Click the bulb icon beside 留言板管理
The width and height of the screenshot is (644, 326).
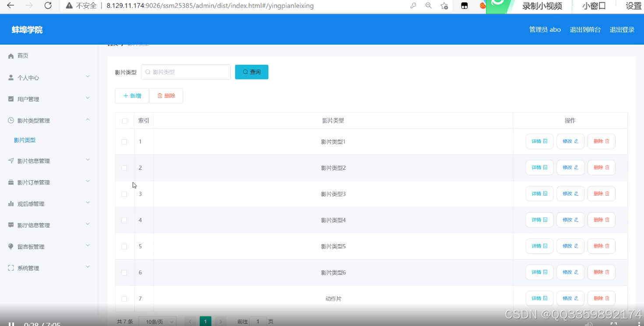coord(11,246)
